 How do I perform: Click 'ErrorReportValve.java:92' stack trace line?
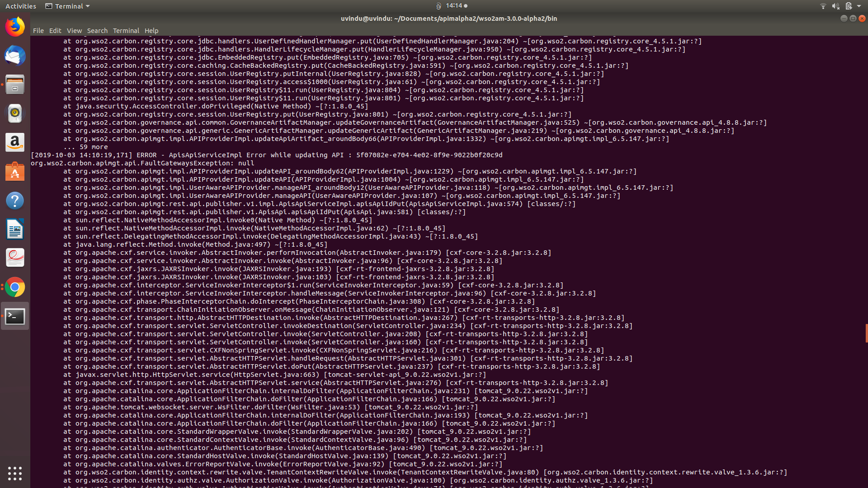pos(283,464)
